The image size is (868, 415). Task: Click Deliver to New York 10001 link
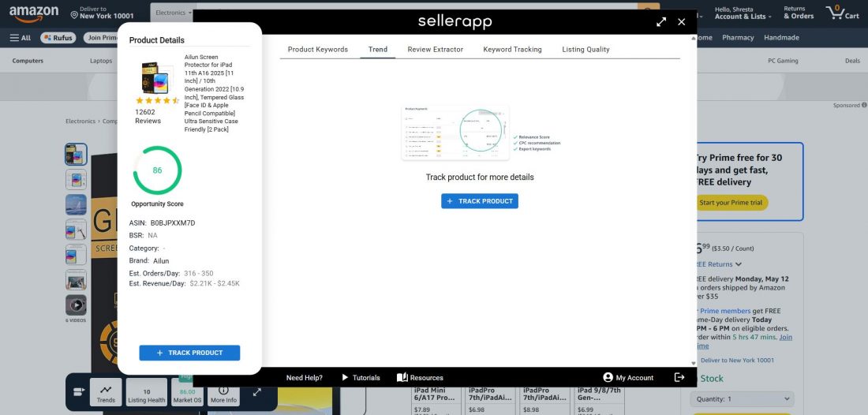[737, 361]
